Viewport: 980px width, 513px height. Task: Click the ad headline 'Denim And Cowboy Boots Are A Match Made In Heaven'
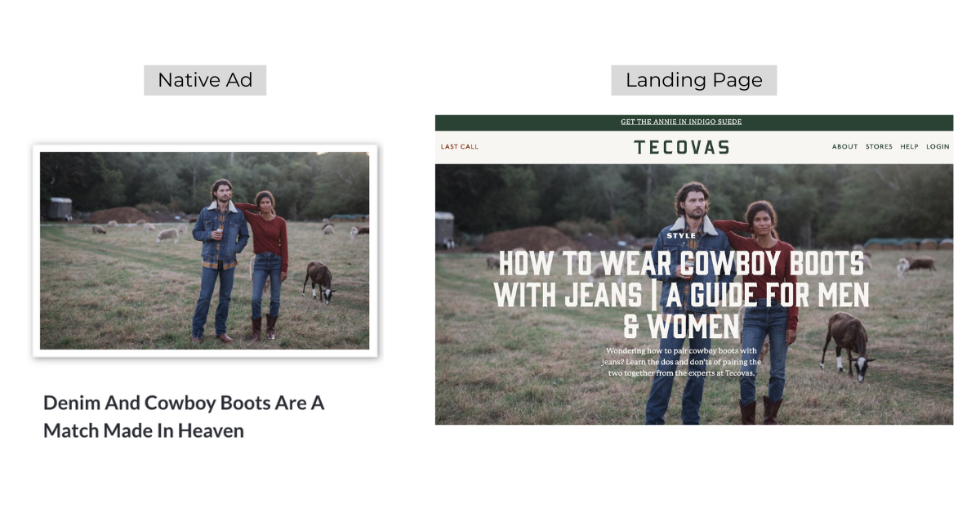point(184,417)
